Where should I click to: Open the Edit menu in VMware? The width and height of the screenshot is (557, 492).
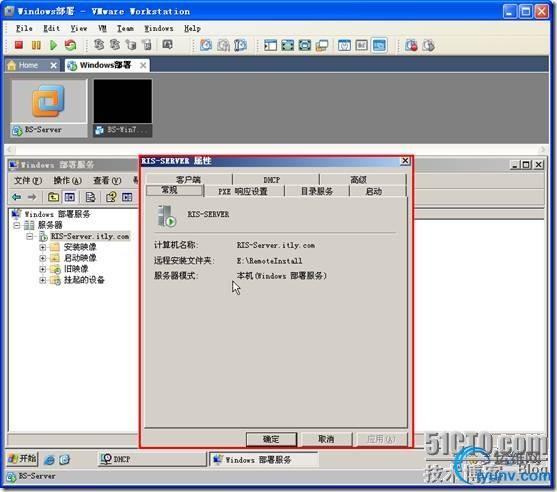pos(52,28)
